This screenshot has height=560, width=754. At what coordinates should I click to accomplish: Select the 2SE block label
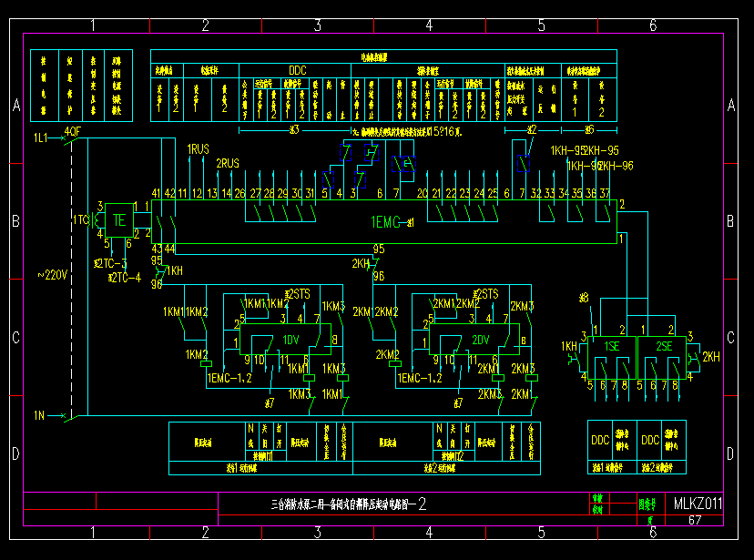[x=664, y=347]
